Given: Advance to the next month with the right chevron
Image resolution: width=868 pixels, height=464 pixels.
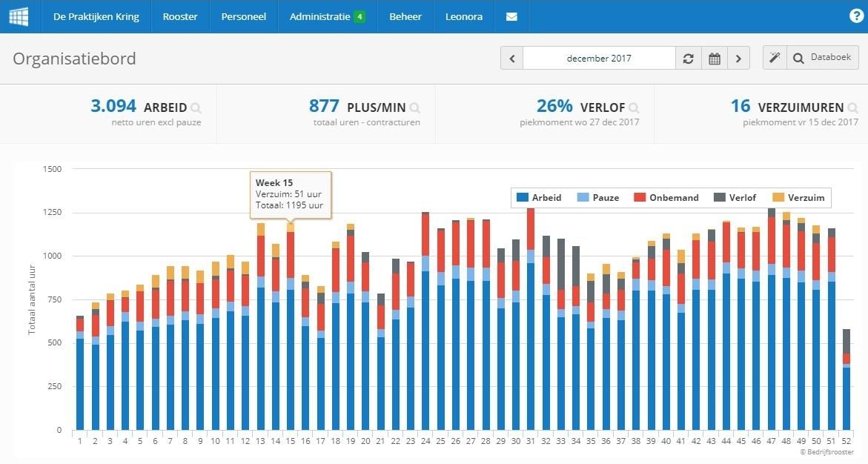Looking at the screenshot, I should (x=738, y=57).
